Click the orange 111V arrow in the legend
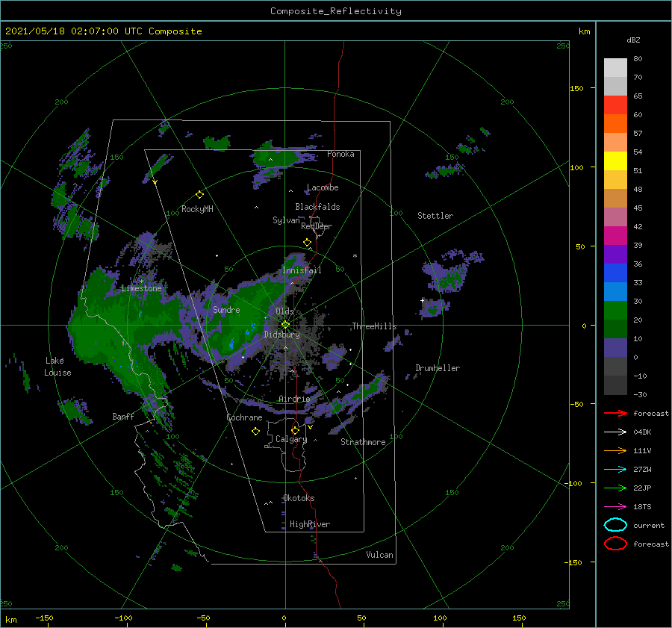 [615, 450]
